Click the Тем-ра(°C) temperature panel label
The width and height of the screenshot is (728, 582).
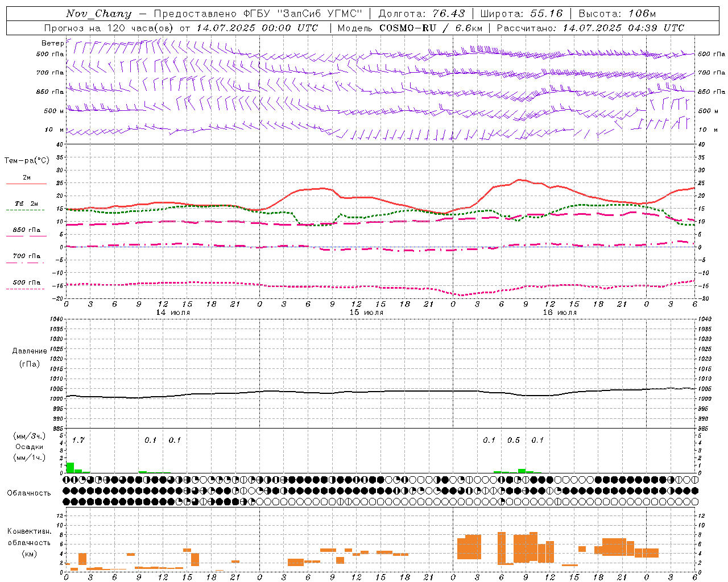tap(27, 161)
